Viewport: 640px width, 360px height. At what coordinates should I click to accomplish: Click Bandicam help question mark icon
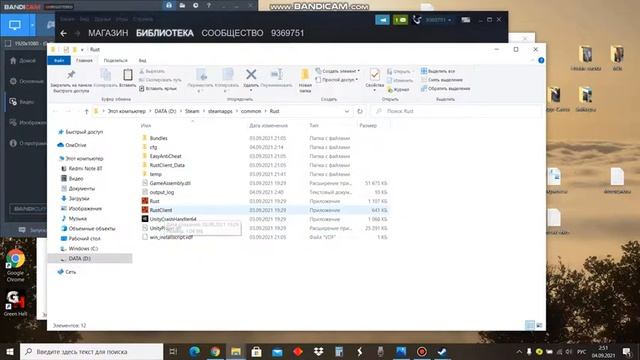click(x=209, y=5)
